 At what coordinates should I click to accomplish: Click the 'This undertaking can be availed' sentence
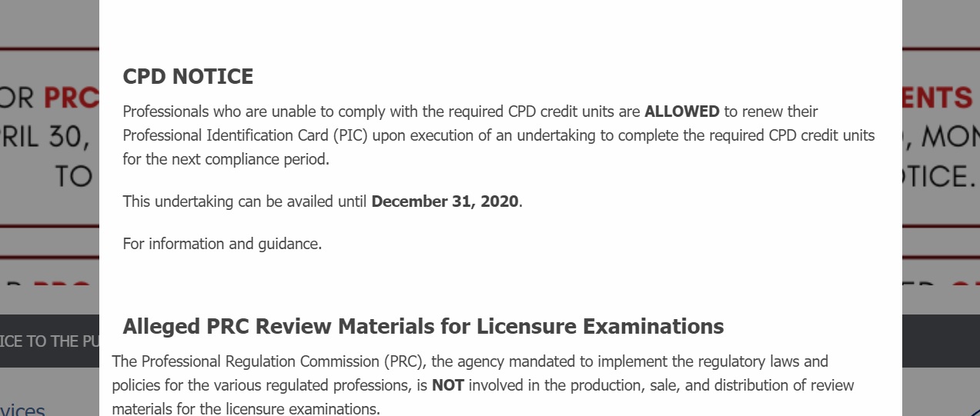(x=246, y=201)
